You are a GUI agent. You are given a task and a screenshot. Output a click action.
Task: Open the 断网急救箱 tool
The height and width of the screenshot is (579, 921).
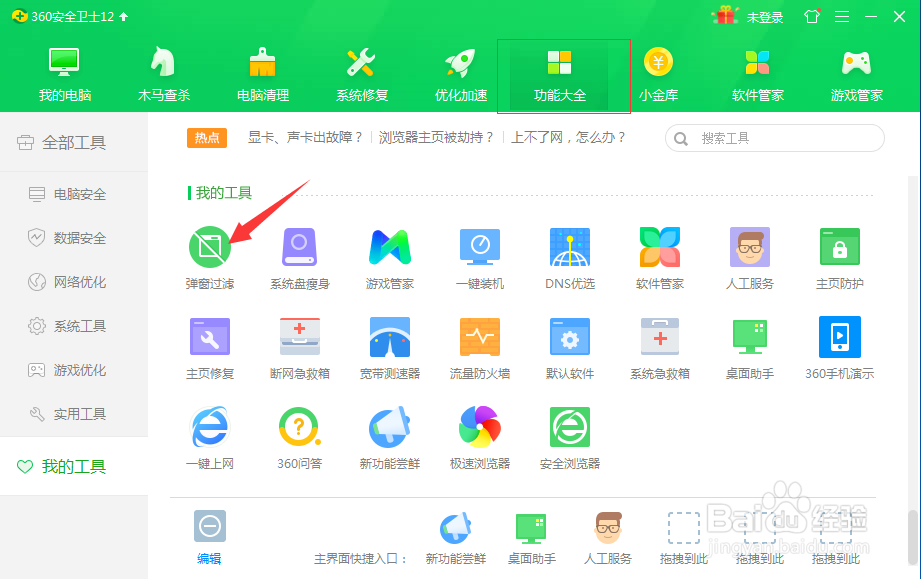point(300,348)
